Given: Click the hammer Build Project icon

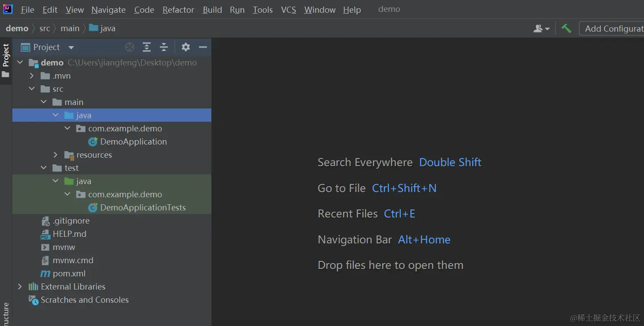Looking at the screenshot, I should [566, 29].
